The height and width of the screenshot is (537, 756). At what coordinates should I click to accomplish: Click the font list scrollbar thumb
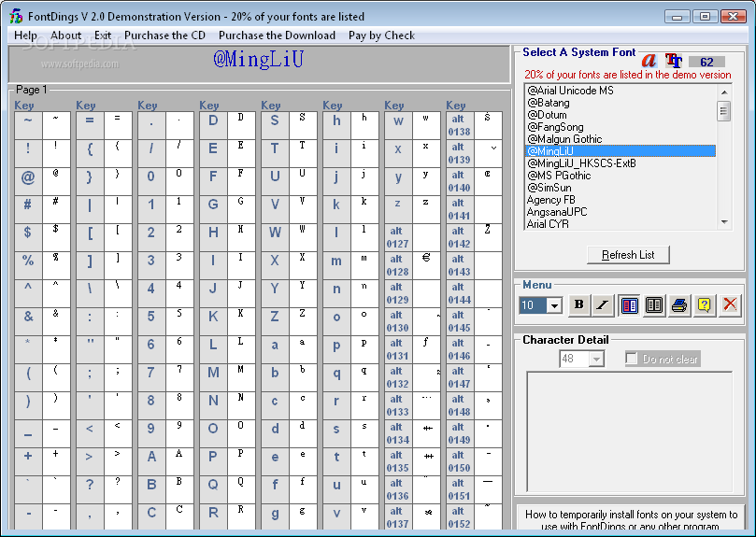coord(723,111)
